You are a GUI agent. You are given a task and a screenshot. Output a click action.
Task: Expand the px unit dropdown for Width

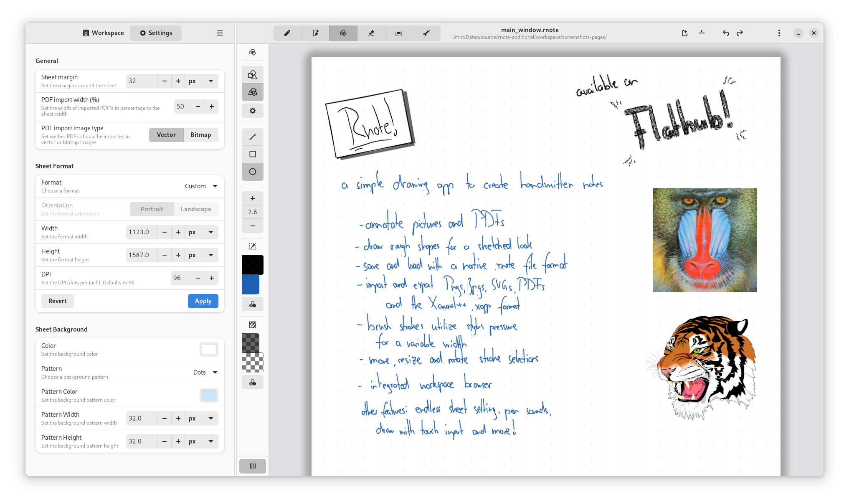click(210, 232)
